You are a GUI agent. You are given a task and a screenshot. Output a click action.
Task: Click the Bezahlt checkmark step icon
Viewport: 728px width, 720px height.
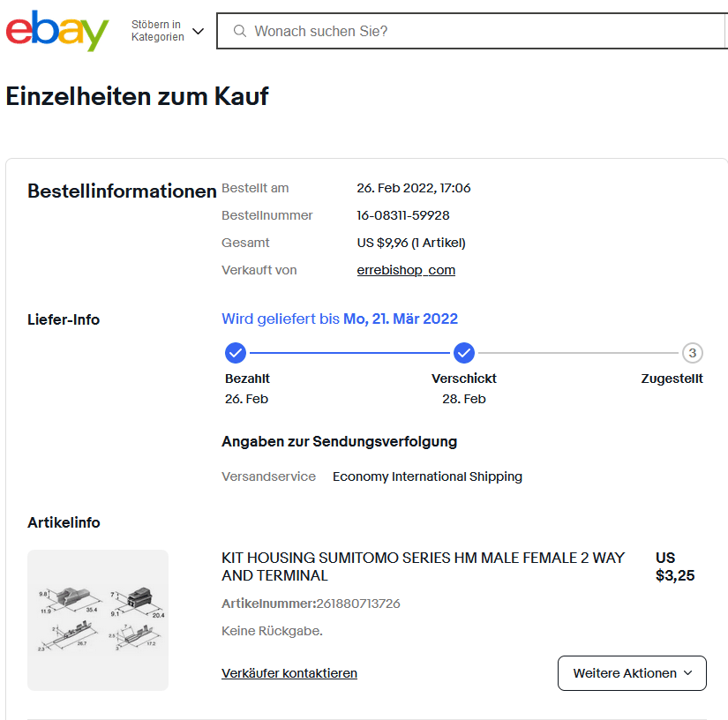(x=236, y=354)
